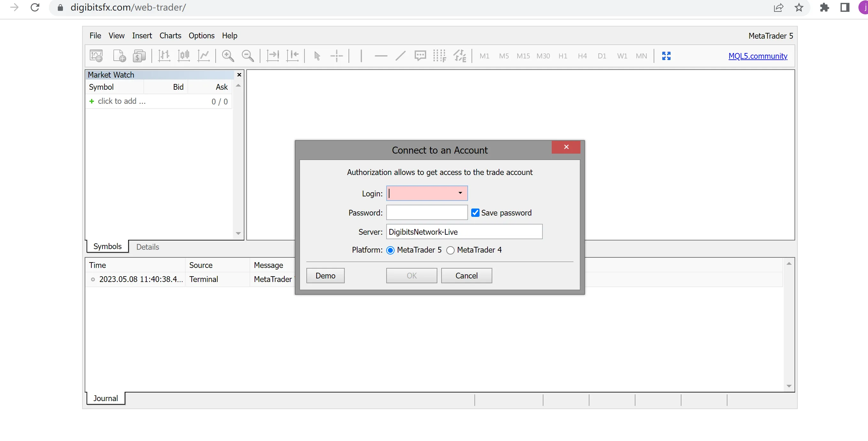868x441 pixels.
Task: Open the File menu
Action: coord(95,35)
